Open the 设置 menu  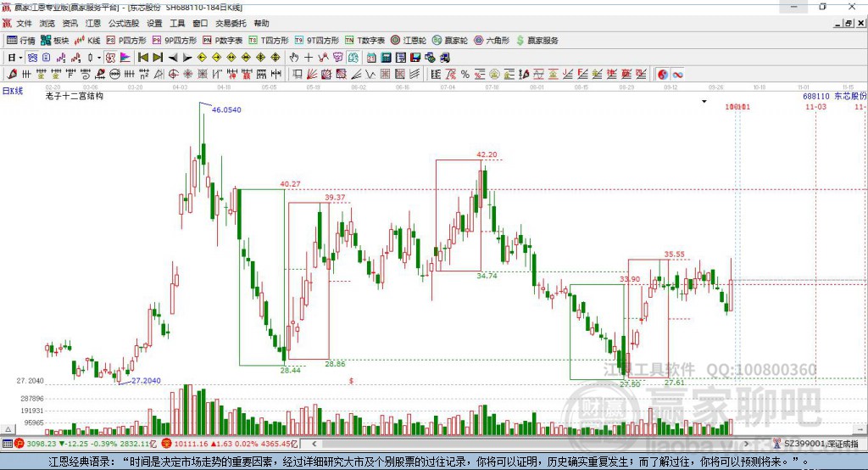154,23
